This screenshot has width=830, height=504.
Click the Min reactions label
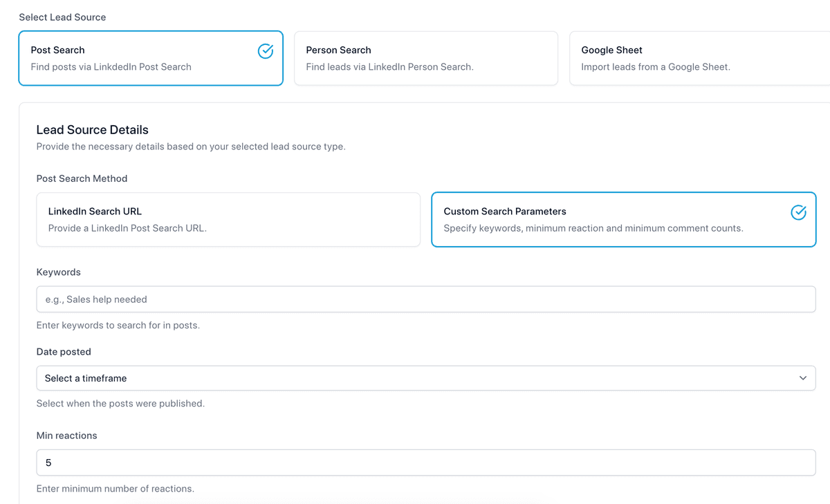pos(67,436)
